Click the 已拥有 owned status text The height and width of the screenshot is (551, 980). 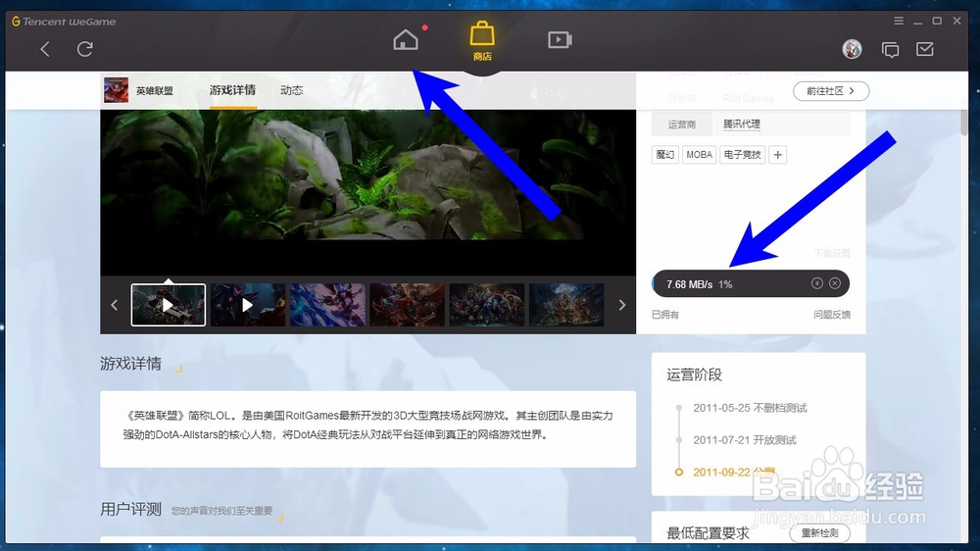[x=665, y=315]
